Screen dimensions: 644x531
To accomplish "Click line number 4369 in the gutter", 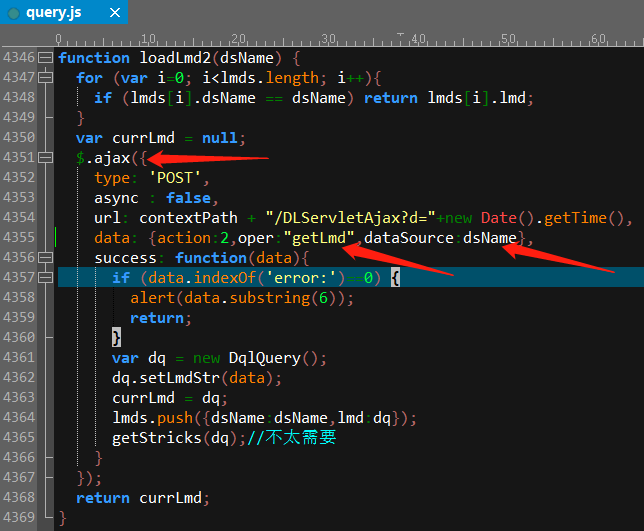I will click(x=19, y=517).
